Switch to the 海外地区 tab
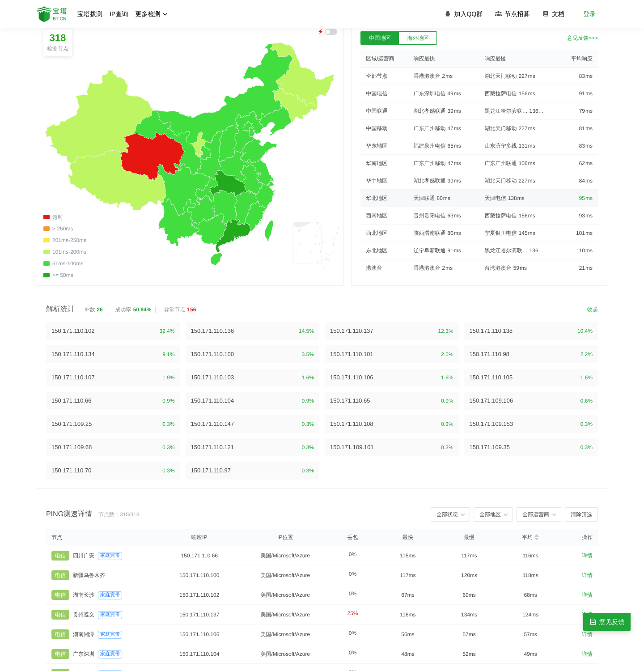The width and height of the screenshot is (644, 671). click(x=418, y=38)
